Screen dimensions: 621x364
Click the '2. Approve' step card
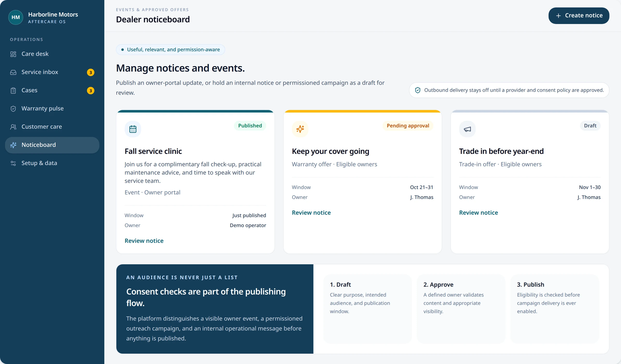pos(461,309)
